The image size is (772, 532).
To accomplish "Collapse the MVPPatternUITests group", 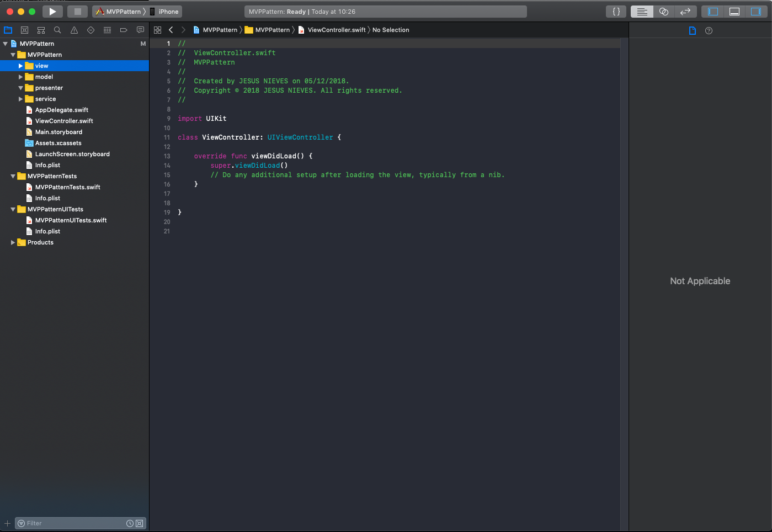I will click(x=13, y=209).
